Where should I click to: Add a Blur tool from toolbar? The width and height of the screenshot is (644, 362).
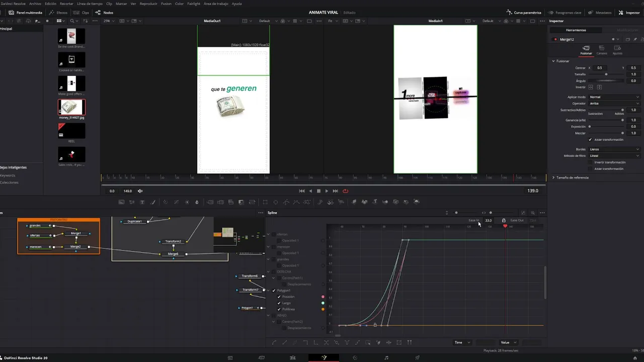[x=197, y=202]
